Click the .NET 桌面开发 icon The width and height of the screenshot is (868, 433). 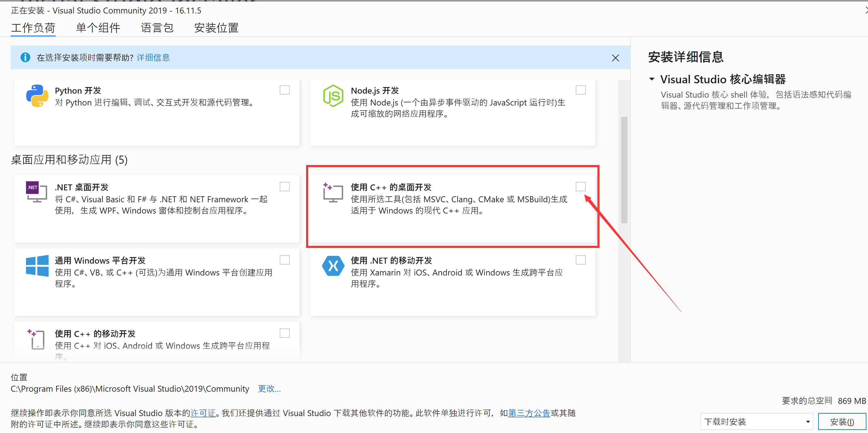[36, 192]
